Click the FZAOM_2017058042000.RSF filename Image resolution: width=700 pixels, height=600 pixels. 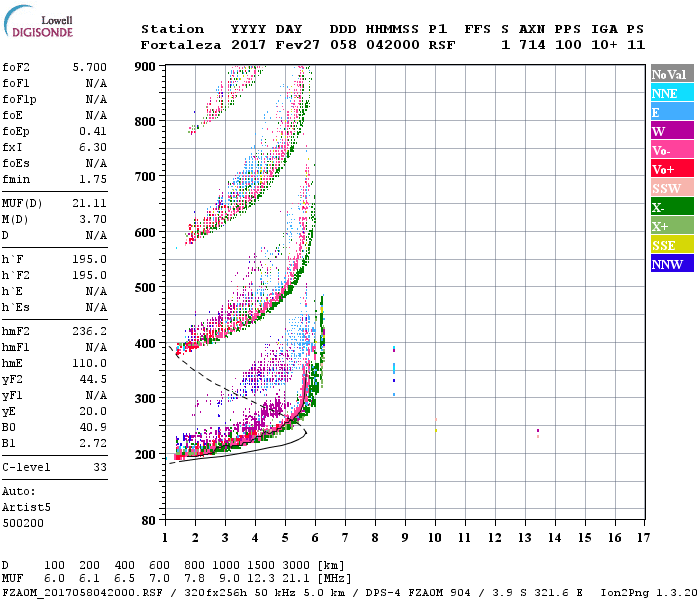82,592
